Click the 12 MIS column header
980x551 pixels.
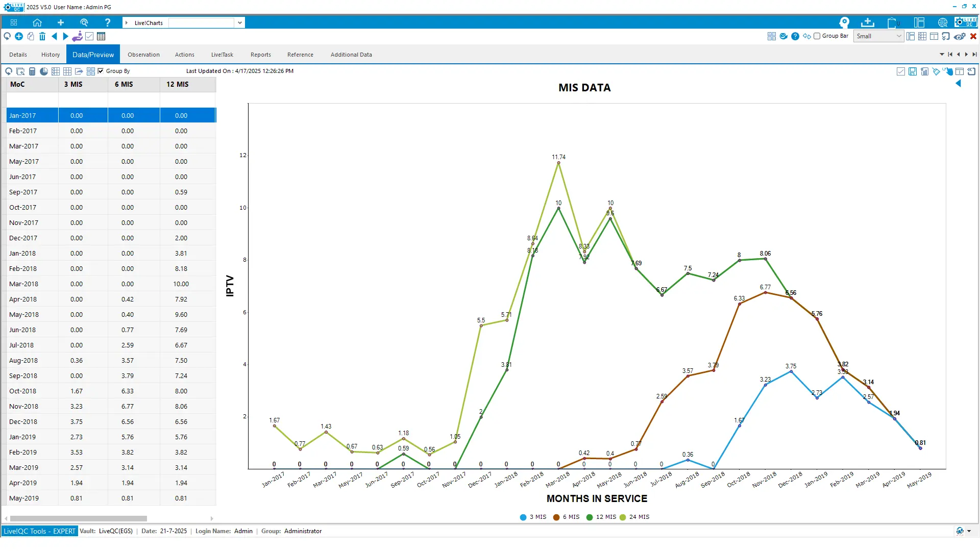(177, 84)
